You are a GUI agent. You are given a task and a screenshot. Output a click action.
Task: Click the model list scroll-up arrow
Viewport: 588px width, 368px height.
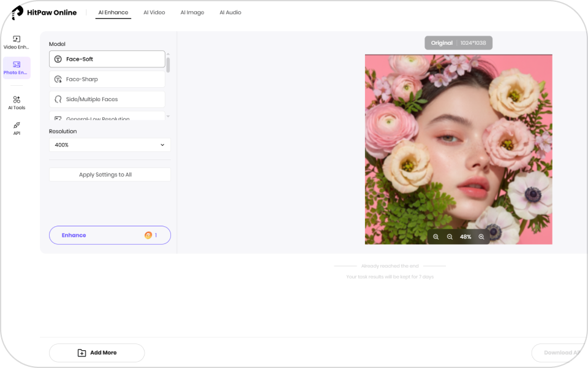168,54
